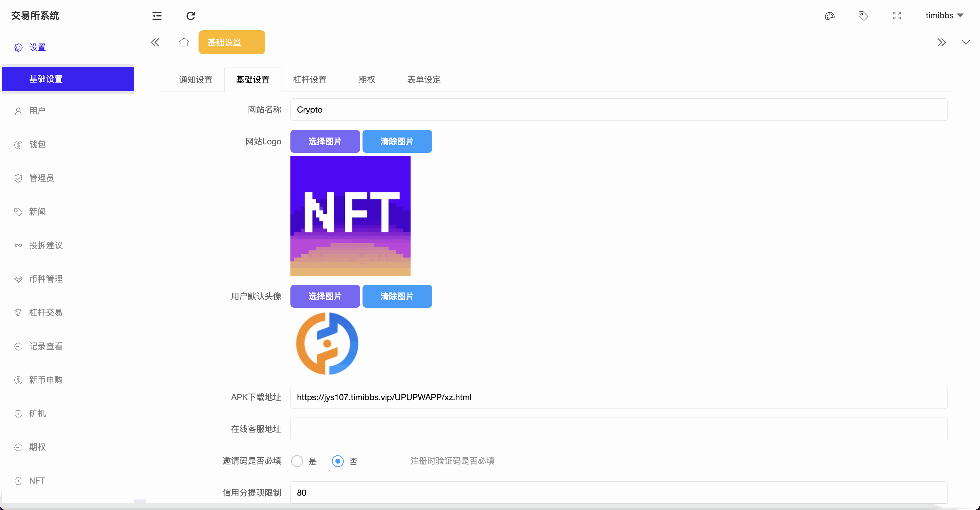Click 选择图片 for the website logo

point(325,141)
